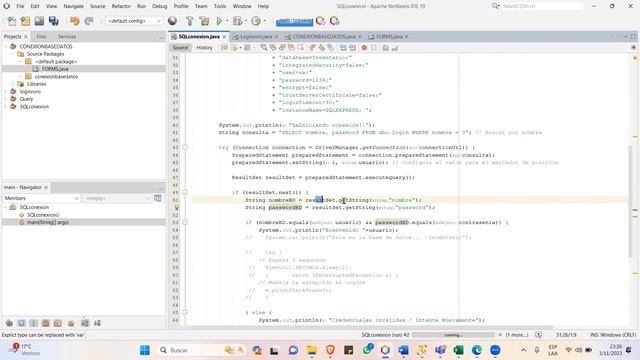Collapse the try block fold at line 43
Viewport: 640px width, 360px height.
click(x=185, y=147)
